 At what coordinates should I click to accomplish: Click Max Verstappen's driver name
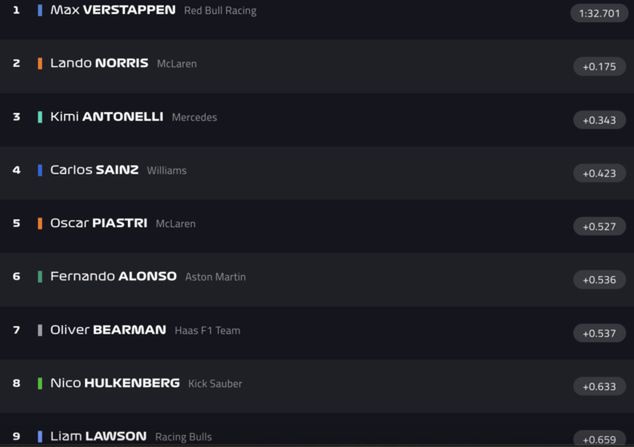coord(112,10)
